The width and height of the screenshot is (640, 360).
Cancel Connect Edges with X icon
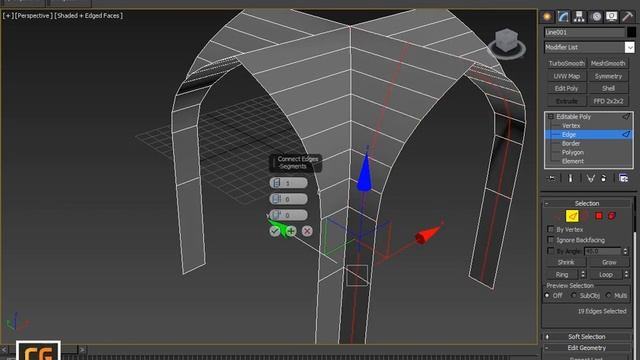point(307,231)
